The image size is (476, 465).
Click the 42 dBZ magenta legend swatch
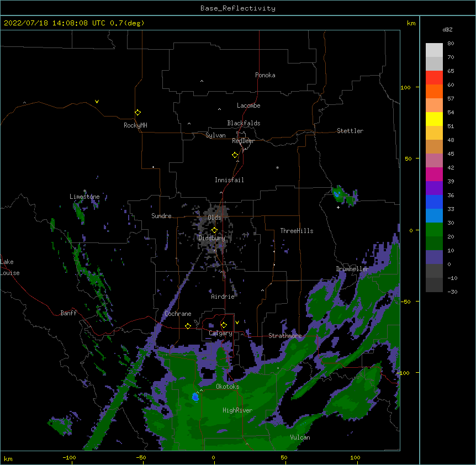(x=434, y=174)
